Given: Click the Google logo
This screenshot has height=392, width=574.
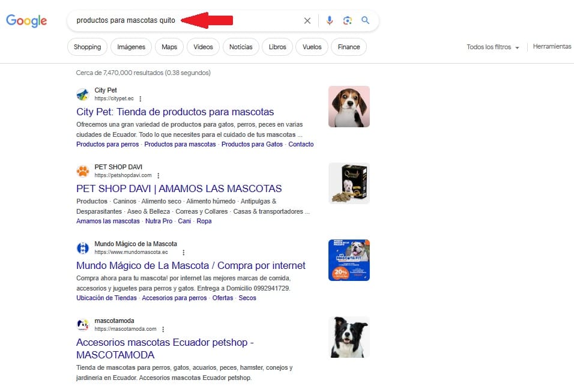Looking at the screenshot, I should (x=26, y=20).
